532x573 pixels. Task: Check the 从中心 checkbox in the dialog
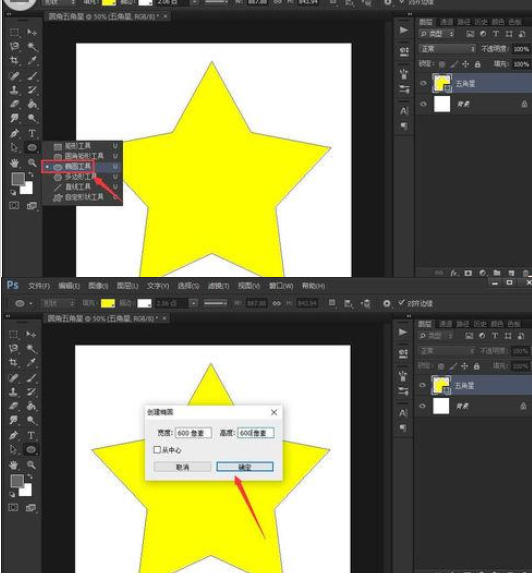point(157,449)
